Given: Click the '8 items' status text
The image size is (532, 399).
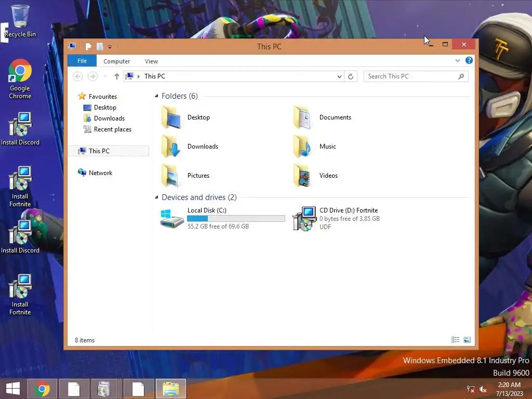Looking at the screenshot, I should (85, 340).
